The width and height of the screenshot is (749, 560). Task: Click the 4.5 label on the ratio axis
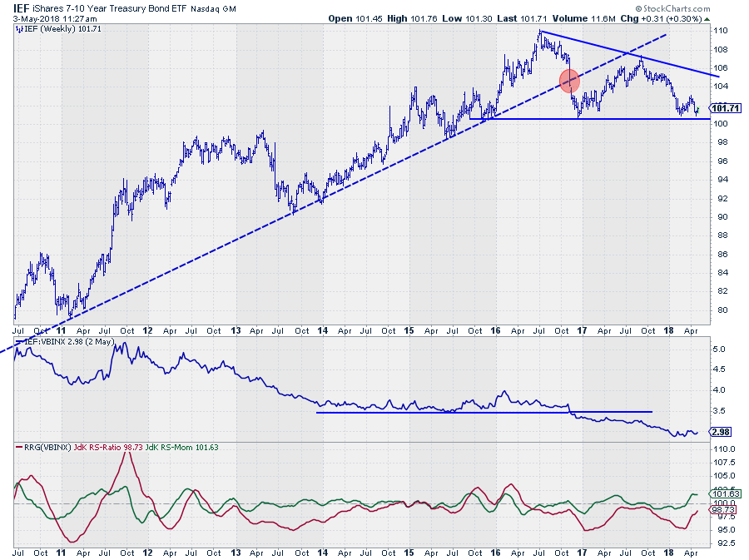point(719,369)
